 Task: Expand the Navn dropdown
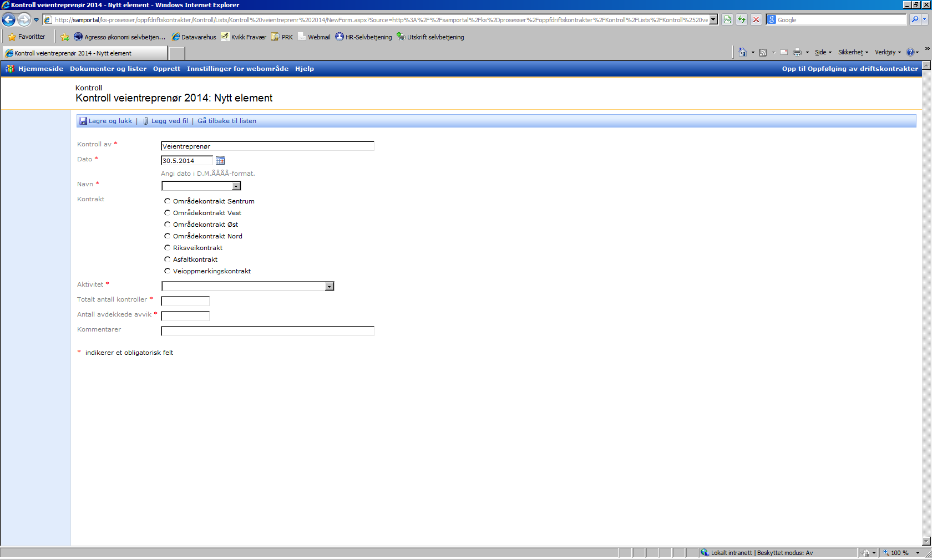236,186
